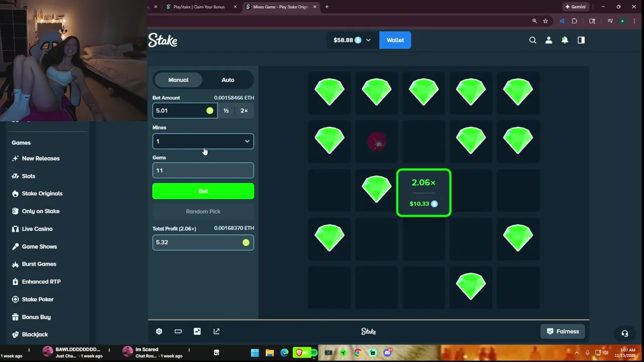Open Bonus Buy category
This screenshot has height=362, width=644.
(36, 317)
